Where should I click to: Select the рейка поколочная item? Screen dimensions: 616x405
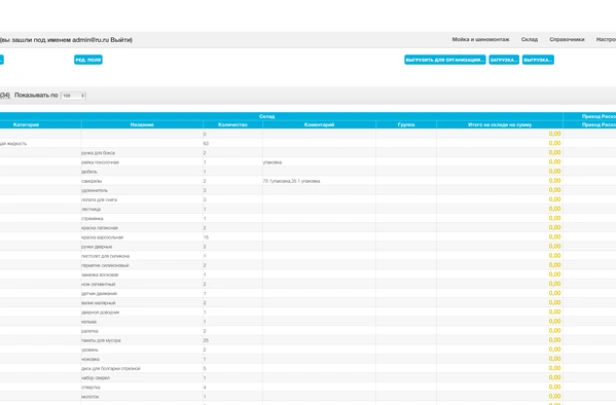tap(100, 162)
